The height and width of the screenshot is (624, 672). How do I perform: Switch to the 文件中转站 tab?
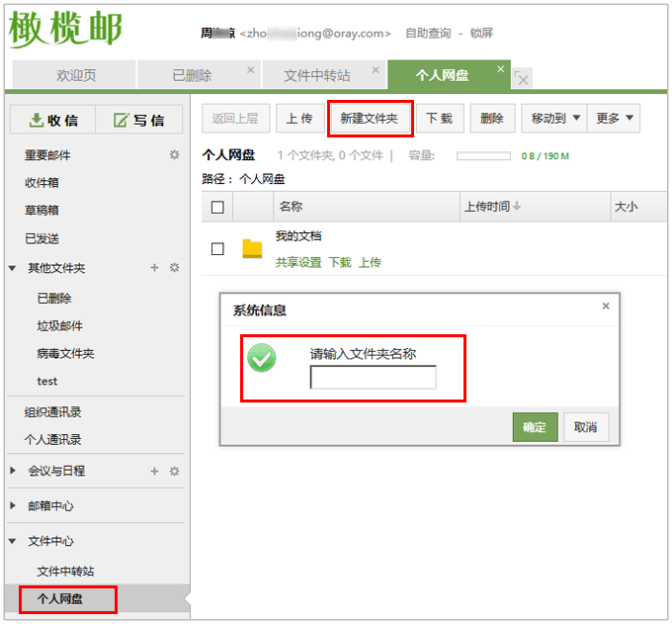(316, 75)
